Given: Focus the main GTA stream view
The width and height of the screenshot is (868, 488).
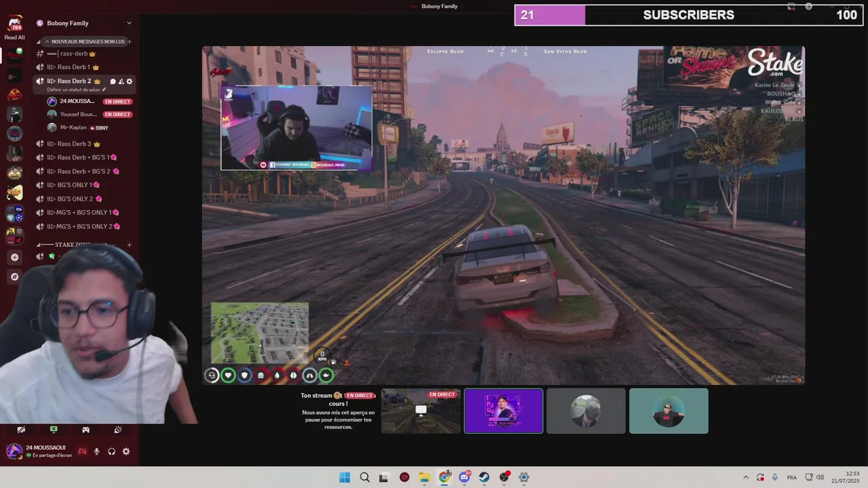Looking at the screenshot, I should tap(503, 216).
